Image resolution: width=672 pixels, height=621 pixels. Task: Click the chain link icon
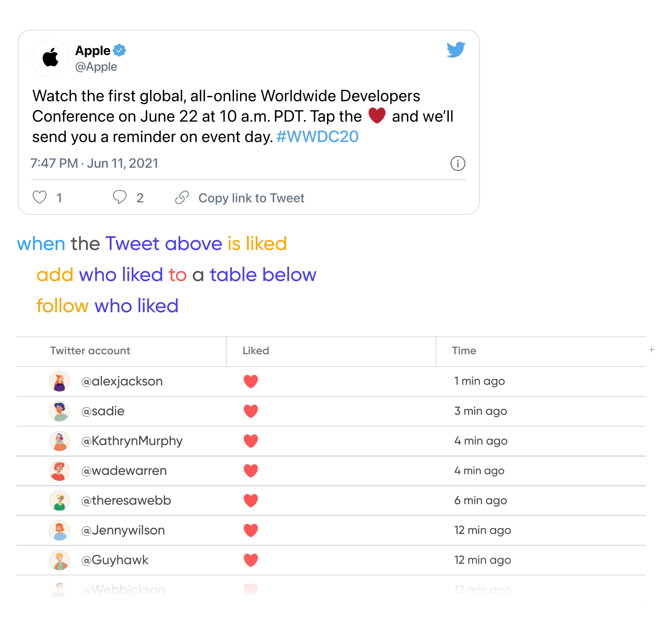pos(182,197)
